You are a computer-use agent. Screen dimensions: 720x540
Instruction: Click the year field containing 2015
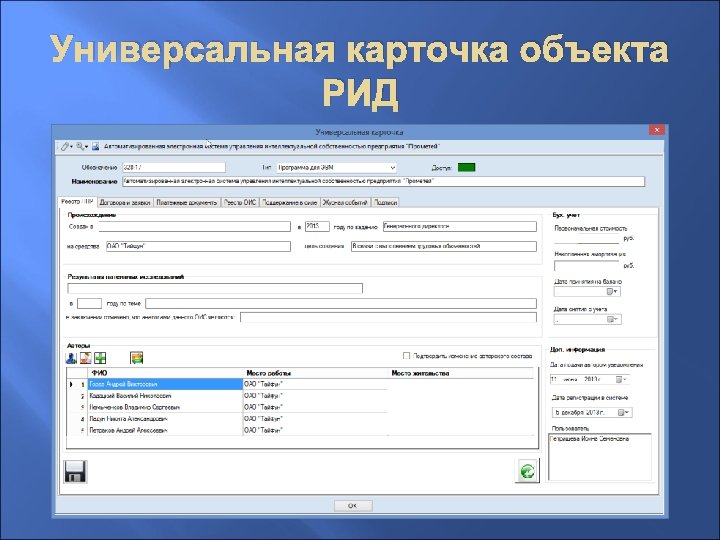pyautogui.click(x=317, y=226)
